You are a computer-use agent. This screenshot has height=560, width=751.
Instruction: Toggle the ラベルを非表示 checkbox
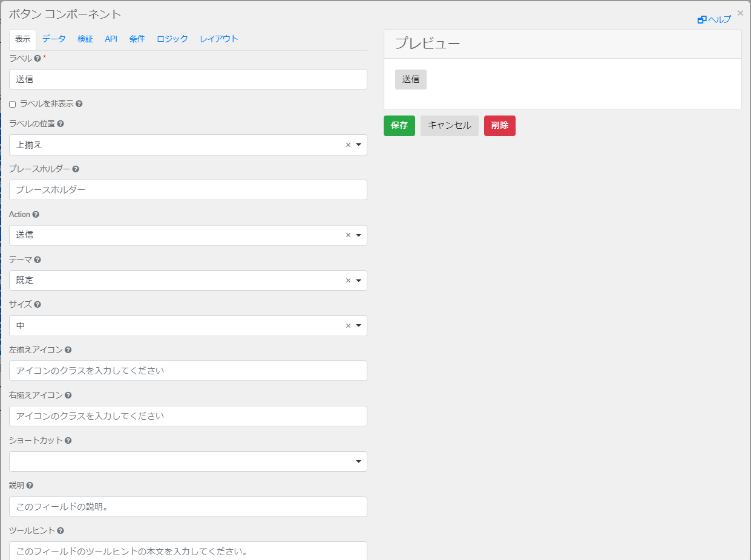[x=13, y=104]
